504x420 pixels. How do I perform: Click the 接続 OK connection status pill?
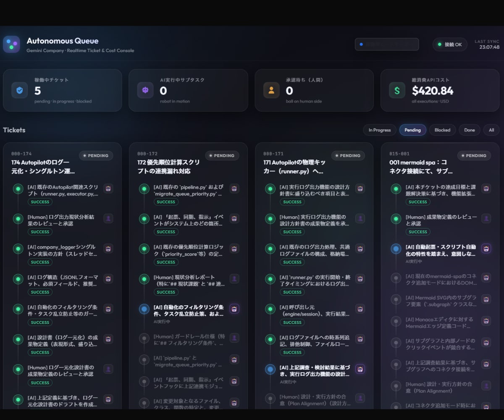pos(450,45)
